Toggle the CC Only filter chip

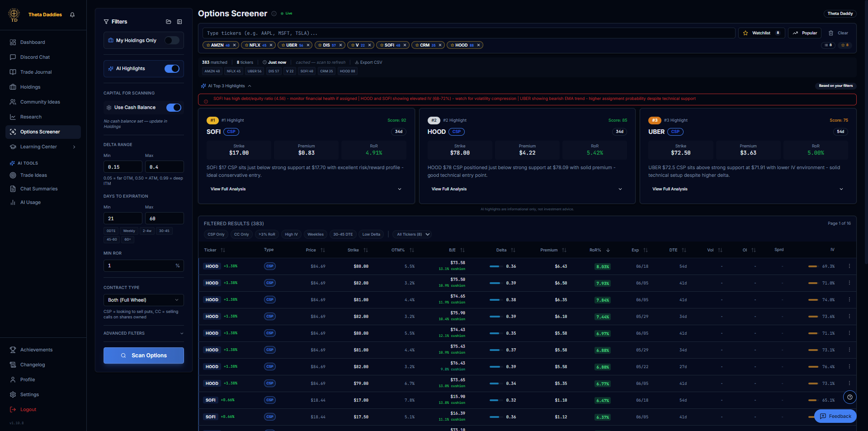point(241,234)
